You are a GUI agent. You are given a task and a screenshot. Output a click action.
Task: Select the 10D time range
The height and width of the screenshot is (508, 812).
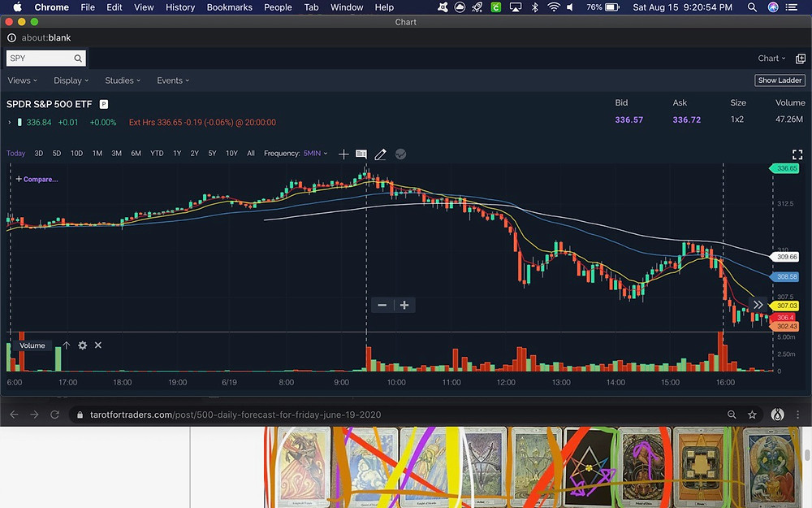tap(76, 154)
